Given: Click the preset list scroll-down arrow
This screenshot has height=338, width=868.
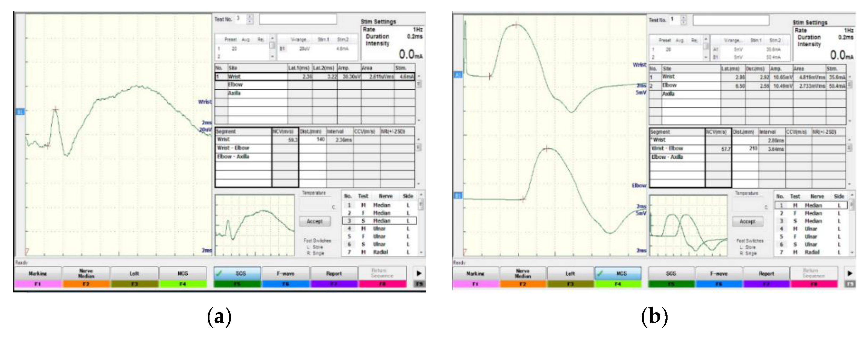Looking at the screenshot, I should [x=272, y=57].
